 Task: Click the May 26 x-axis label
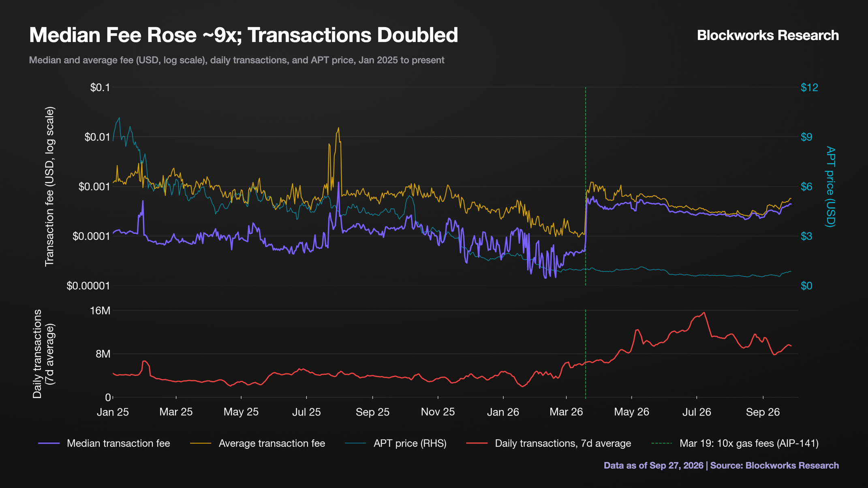click(x=631, y=412)
